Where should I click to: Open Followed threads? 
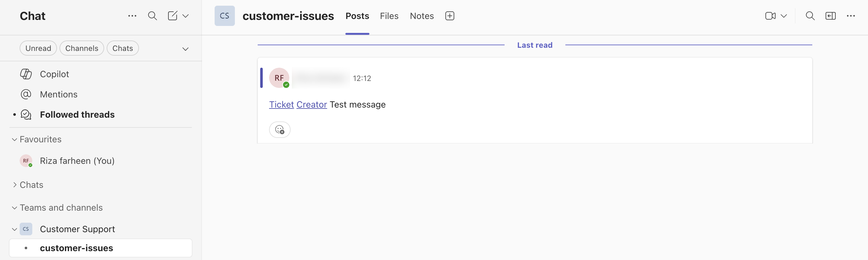77,115
